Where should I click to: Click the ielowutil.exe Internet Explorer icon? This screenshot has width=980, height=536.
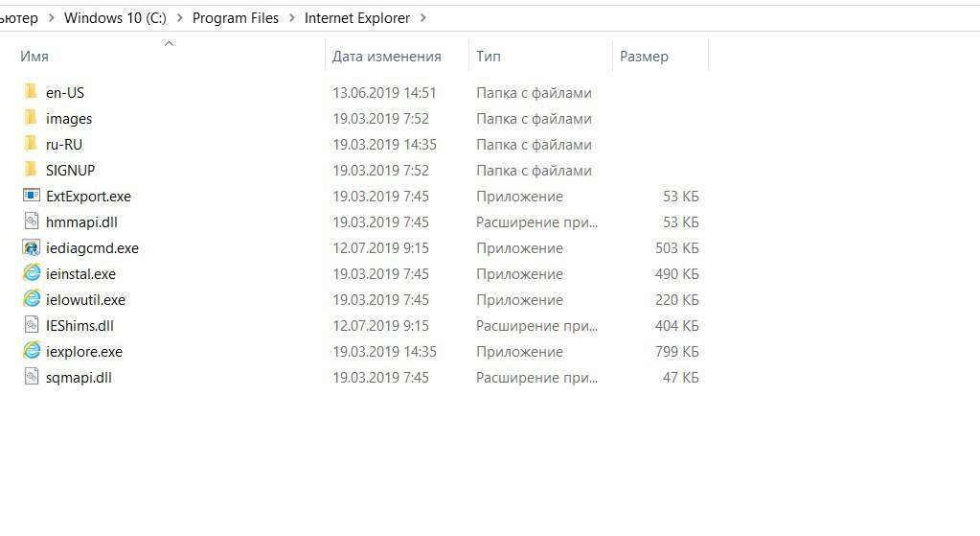click(x=32, y=299)
